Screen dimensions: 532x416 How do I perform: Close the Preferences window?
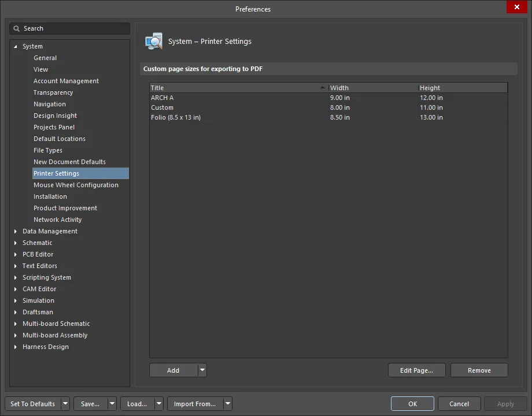[x=517, y=7]
